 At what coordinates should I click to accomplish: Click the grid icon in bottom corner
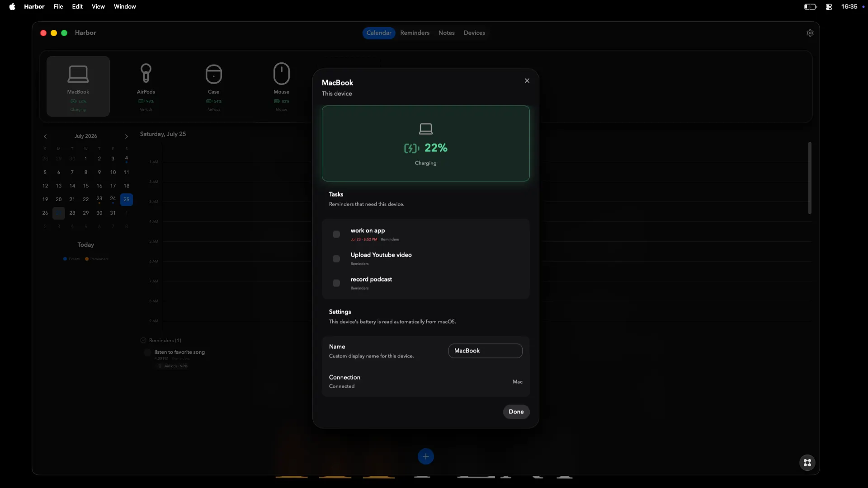(x=807, y=463)
